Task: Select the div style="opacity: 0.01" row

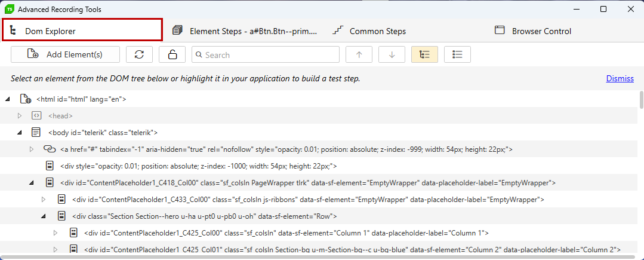Action: (198, 166)
